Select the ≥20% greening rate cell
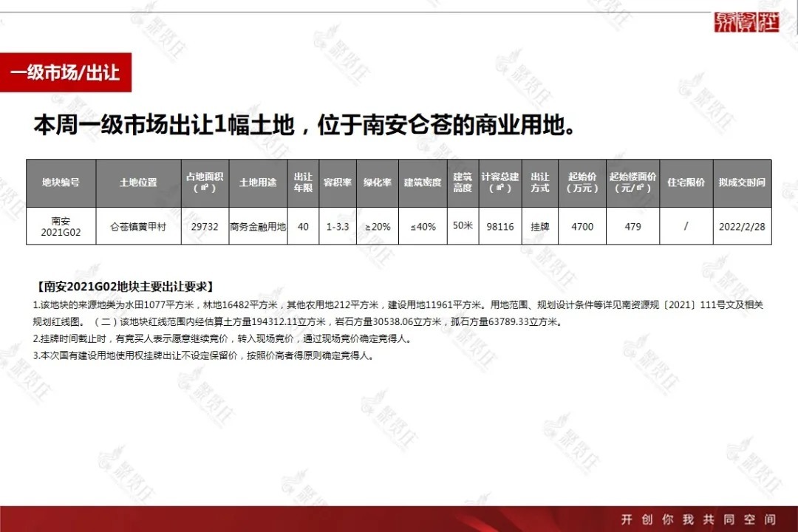The width and height of the screenshot is (798, 532). pos(378,226)
